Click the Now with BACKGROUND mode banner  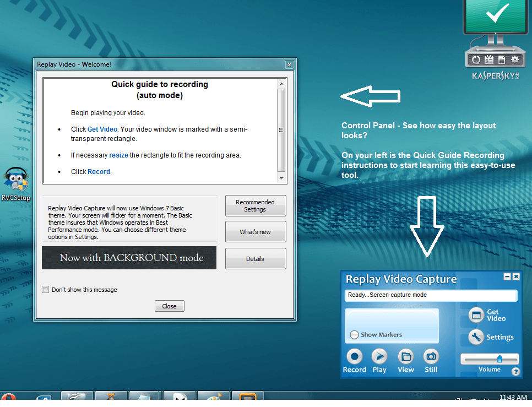click(129, 258)
